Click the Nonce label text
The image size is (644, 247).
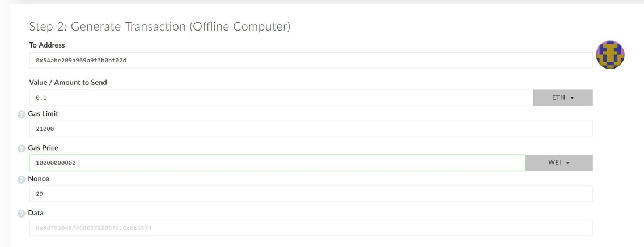point(39,179)
